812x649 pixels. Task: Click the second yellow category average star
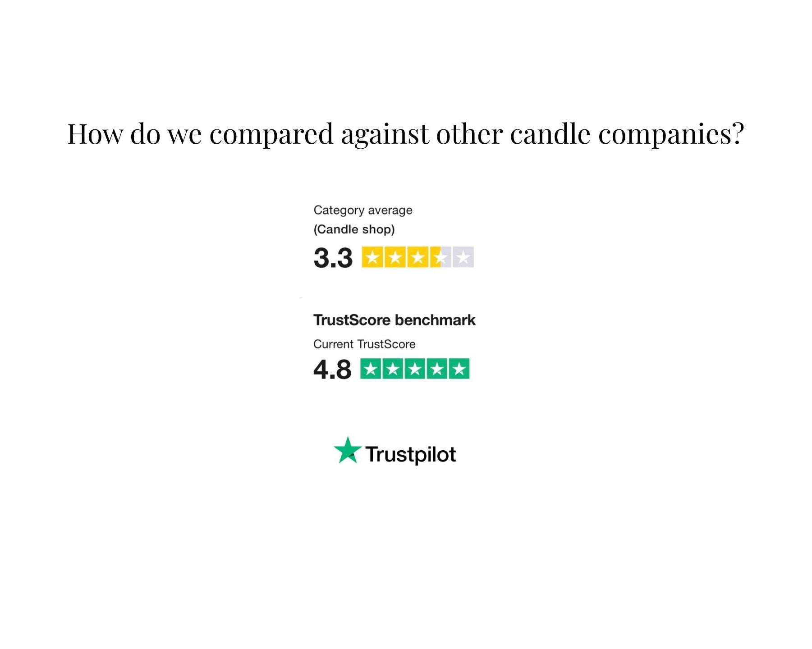[x=395, y=257]
